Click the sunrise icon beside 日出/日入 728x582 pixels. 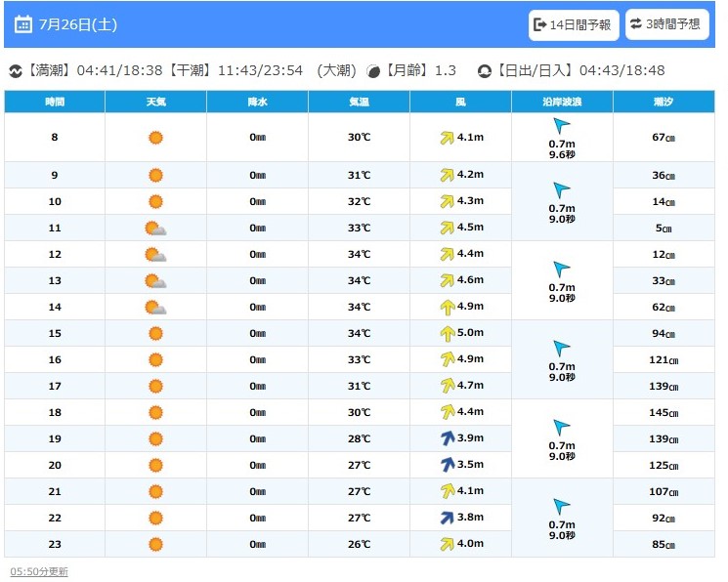485,71
